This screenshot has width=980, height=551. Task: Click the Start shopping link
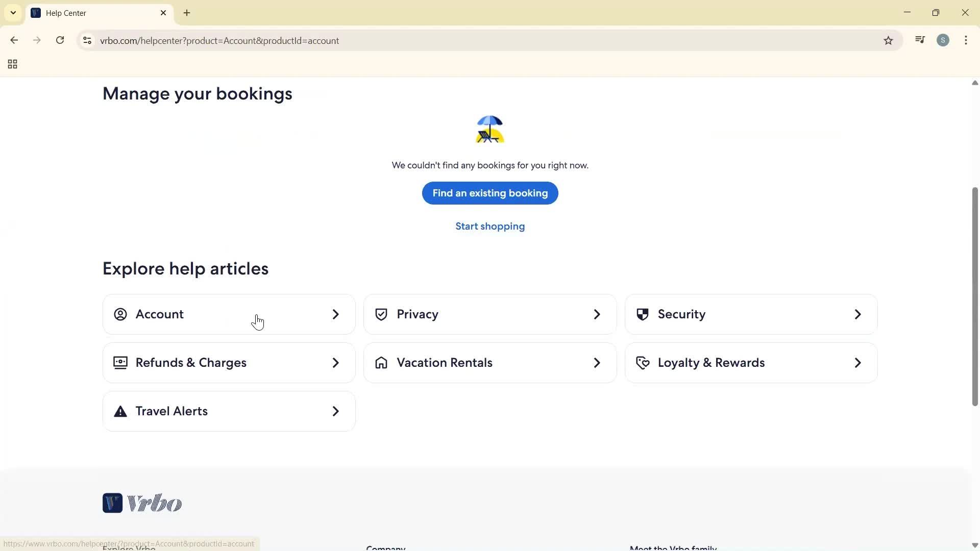point(489,226)
